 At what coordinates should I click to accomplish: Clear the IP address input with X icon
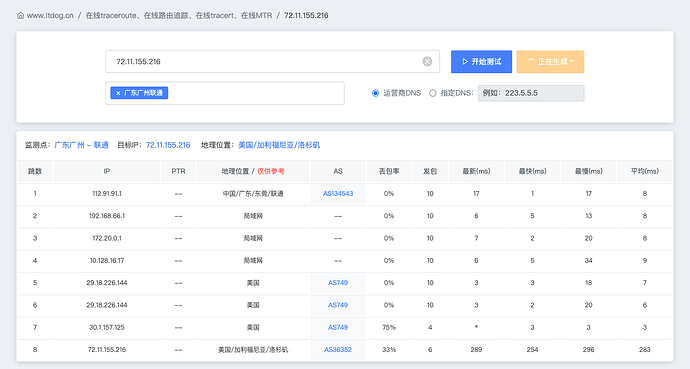[427, 62]
